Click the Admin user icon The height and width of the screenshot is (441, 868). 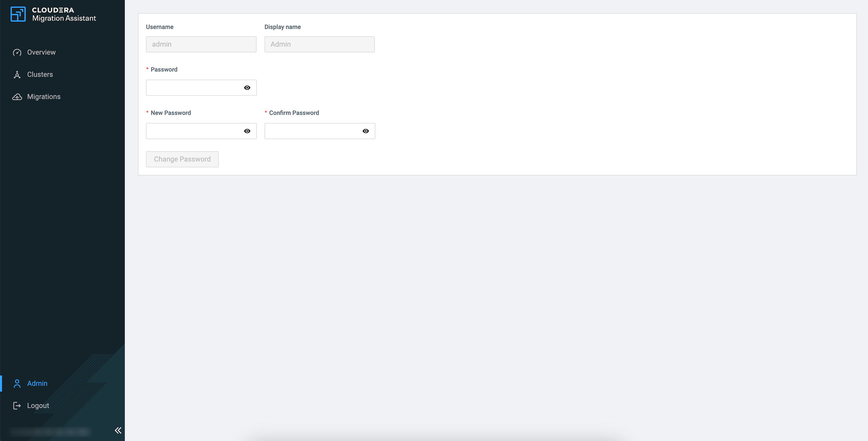(x=17, y=384)
